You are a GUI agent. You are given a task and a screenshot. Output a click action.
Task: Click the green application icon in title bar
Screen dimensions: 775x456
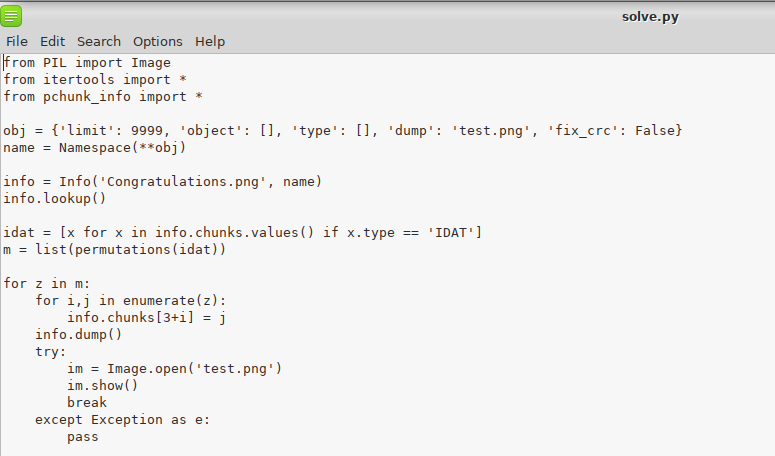click(x=12, y=16)
